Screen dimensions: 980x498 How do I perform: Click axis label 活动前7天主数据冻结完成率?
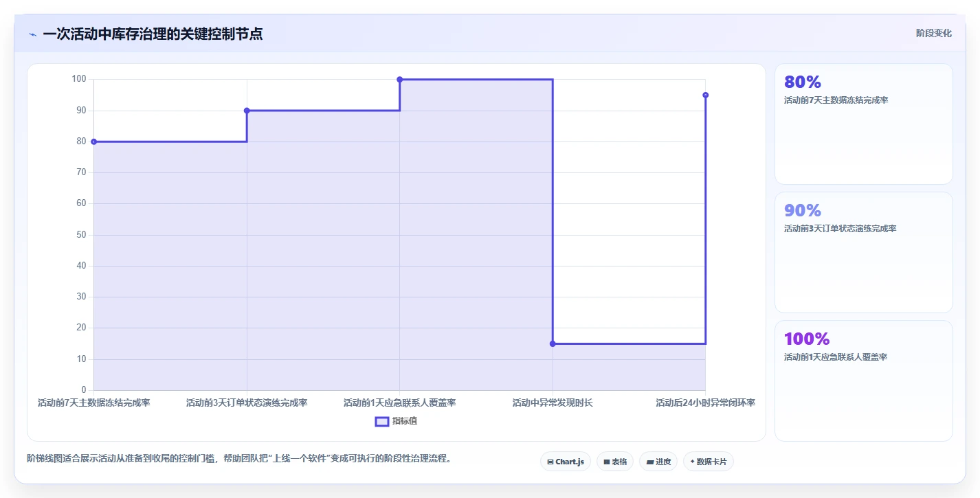pyautogui.click(x=94, y=403)
